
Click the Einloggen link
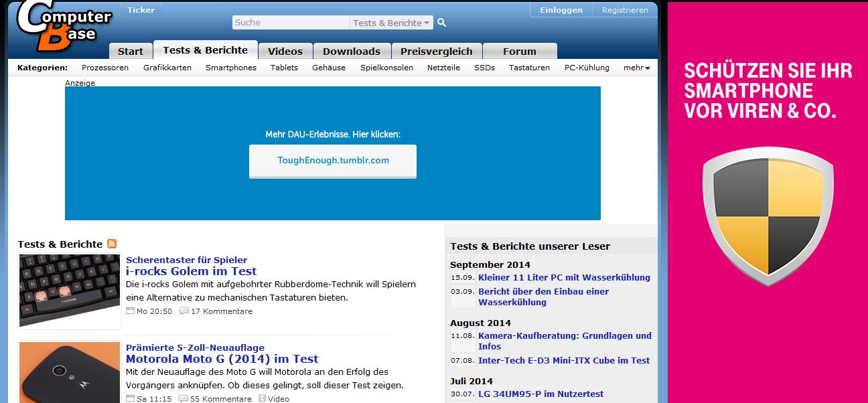pos(561,10)
